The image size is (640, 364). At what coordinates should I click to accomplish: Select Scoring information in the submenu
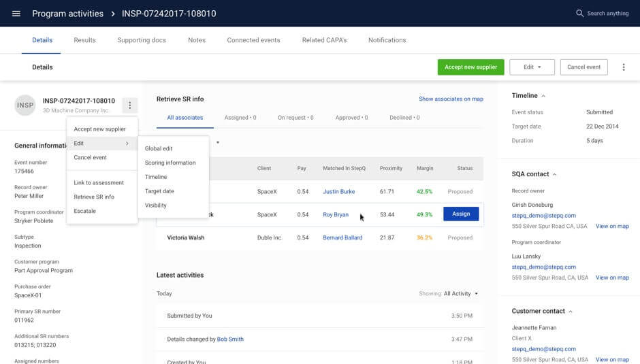point(170,163)
